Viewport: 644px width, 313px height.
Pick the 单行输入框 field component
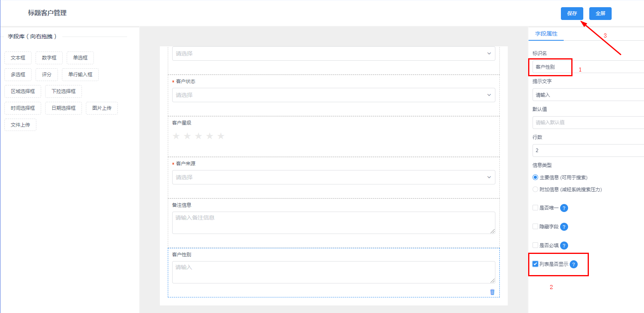(80, 75)
